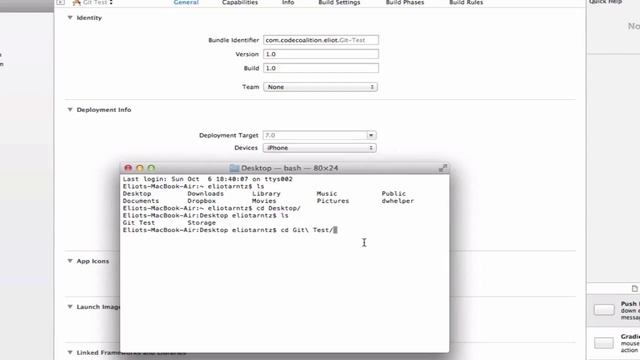The width and height of the screenshot is (640, 360).
Task: Select the Gradient Button library item
Action: click(614, 343)
